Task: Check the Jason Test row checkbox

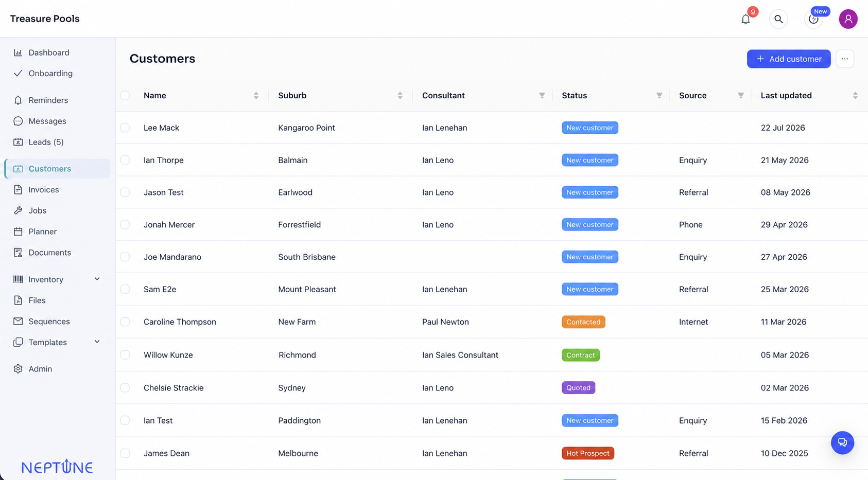Action: point(125,192)
